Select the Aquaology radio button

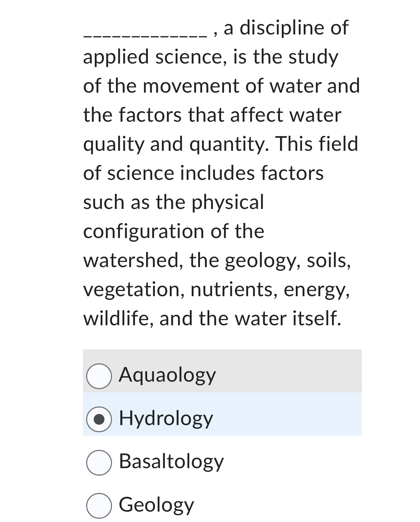tap(98, 376)
